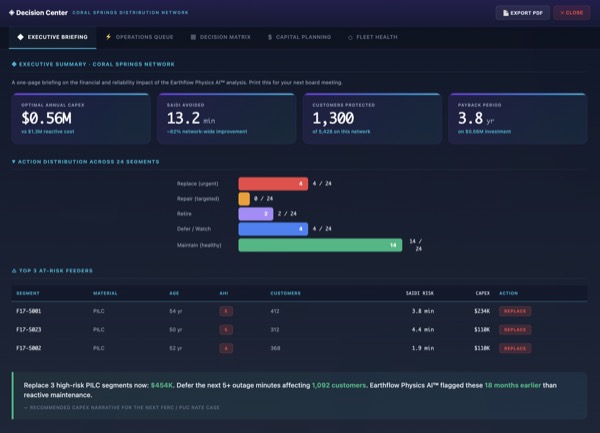
Task: Click the green Maintain (healthy) bar
Action: [x=320, y=245]
